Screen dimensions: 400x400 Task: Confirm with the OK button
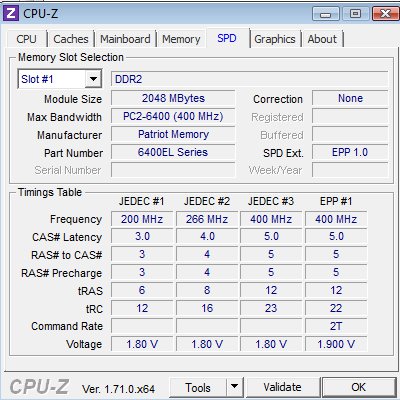tap(359, 387)
